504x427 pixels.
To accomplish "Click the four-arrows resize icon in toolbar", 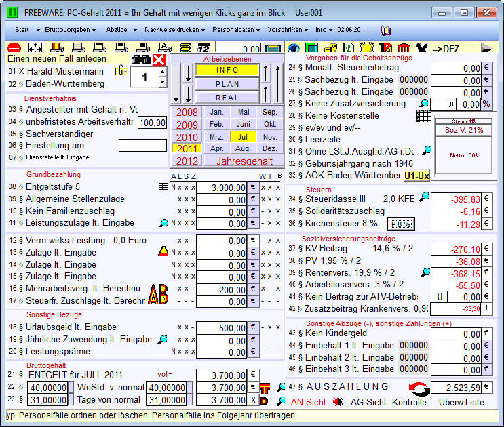I will coord(35,48).
